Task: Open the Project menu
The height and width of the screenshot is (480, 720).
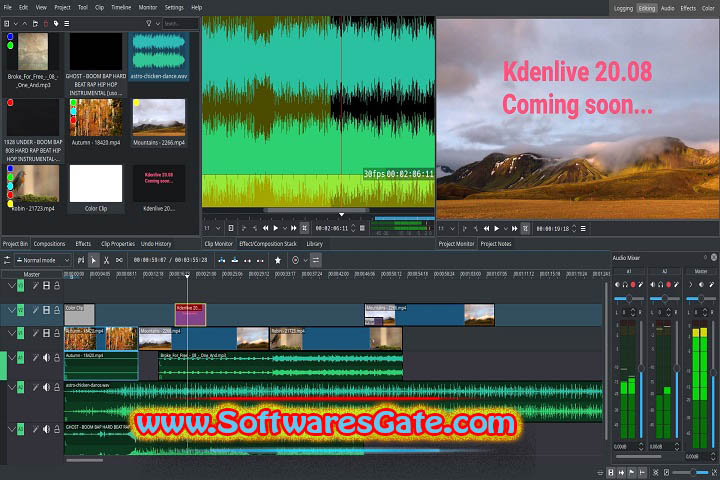Action: pyautogui.click(x=62, y=7)
